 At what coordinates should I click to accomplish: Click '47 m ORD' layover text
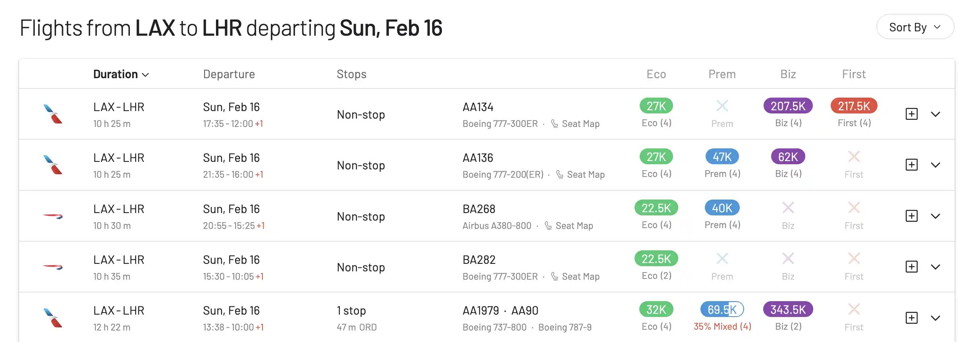pos(357,327)
